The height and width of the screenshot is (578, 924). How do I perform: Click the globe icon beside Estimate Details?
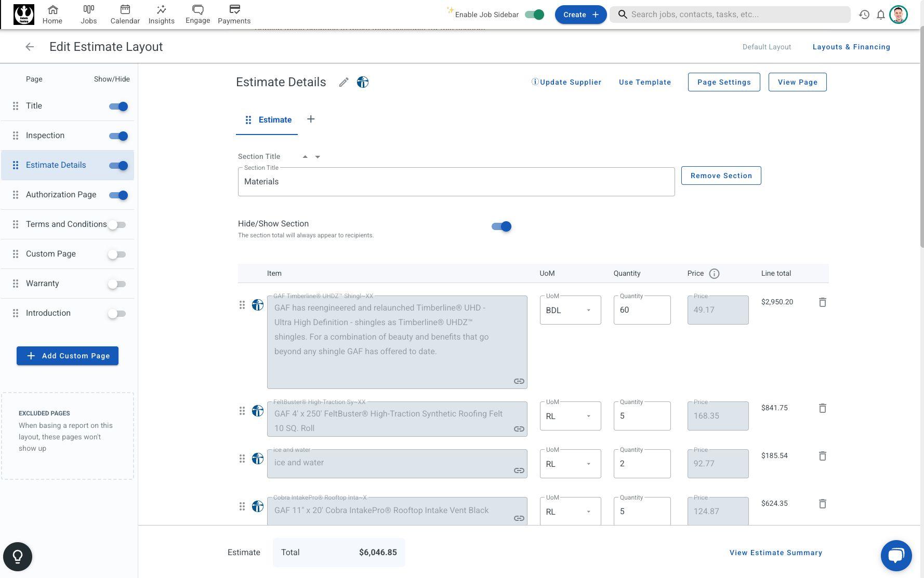[363, 82]
